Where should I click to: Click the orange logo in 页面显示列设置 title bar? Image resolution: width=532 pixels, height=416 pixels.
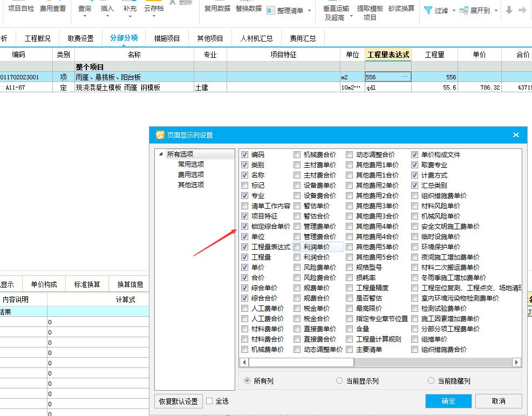pos(160,135)
